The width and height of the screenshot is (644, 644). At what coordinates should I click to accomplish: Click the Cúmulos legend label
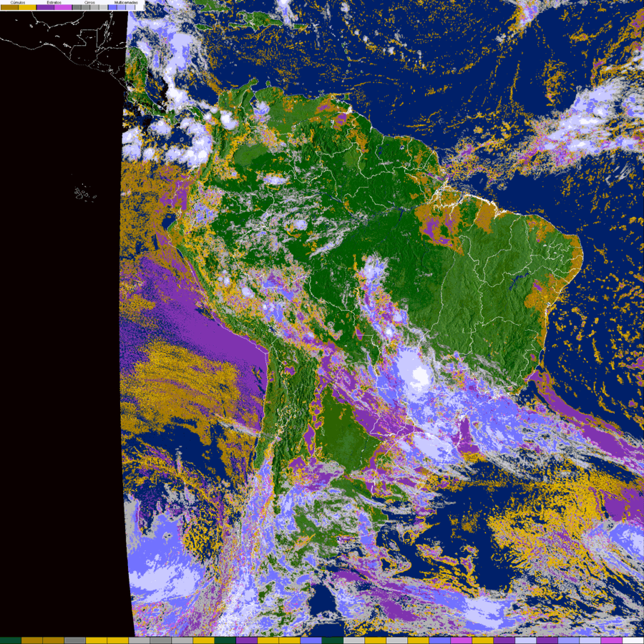(18, 2)
